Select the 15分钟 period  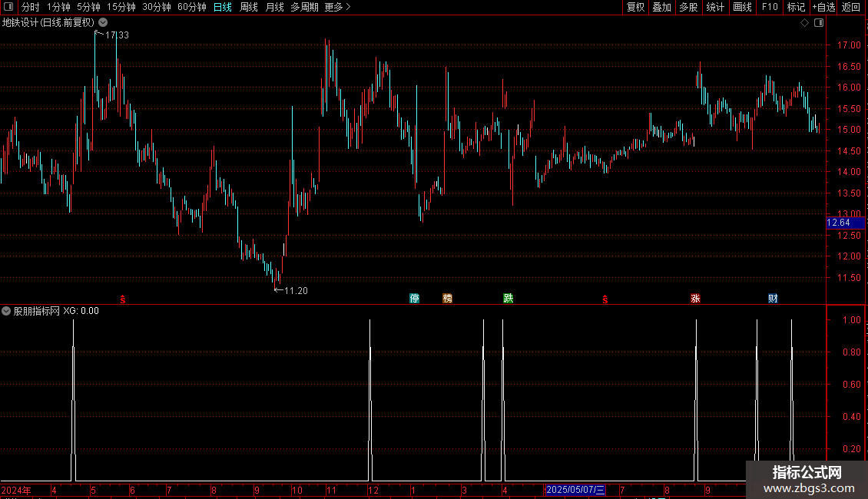121,7
